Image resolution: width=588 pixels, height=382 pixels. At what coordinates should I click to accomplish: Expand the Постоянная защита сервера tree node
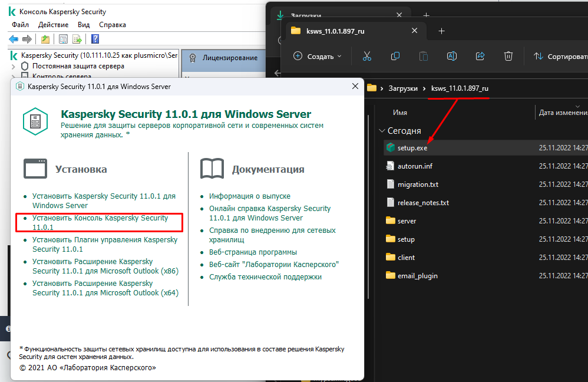14,67
